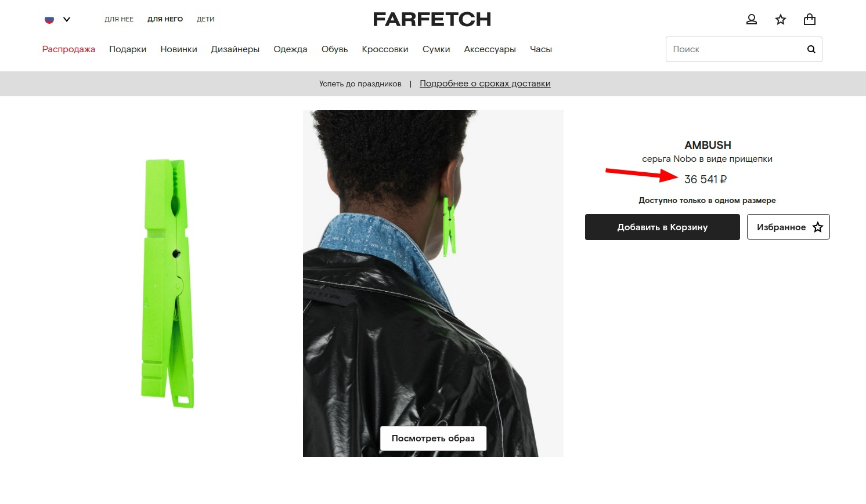Click the Посмотреть образ button
Viewport: 866px width, 504px height.
tap(433, 438)
